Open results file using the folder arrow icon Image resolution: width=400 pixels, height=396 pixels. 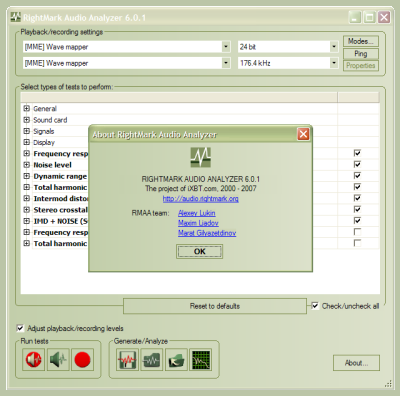tap(176, 360)
